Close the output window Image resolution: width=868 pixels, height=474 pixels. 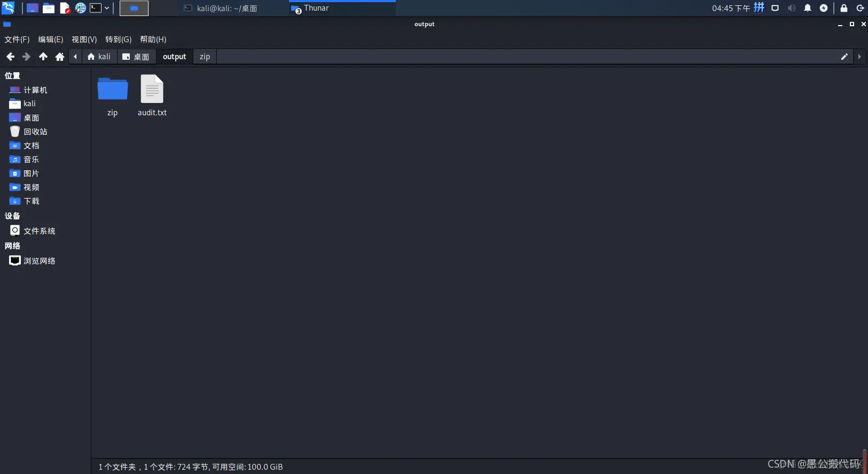pos(863,24)
